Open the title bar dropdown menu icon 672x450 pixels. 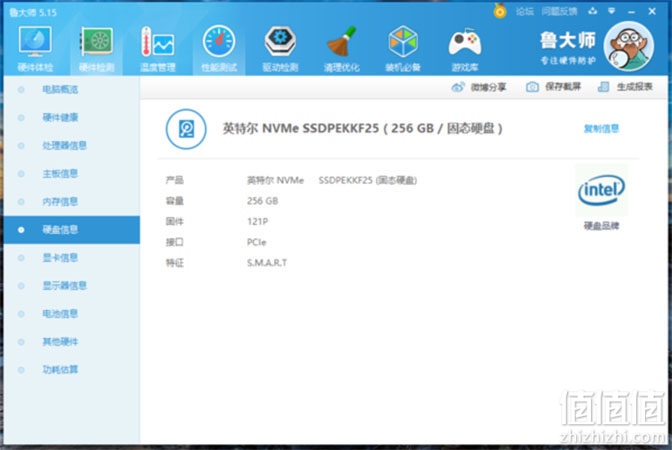(x=612, y=11)
